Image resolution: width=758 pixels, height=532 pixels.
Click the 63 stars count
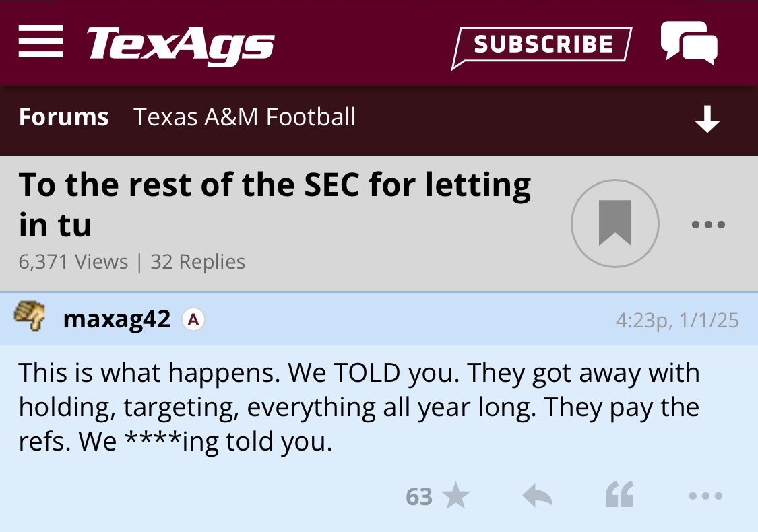click(418, 497)
